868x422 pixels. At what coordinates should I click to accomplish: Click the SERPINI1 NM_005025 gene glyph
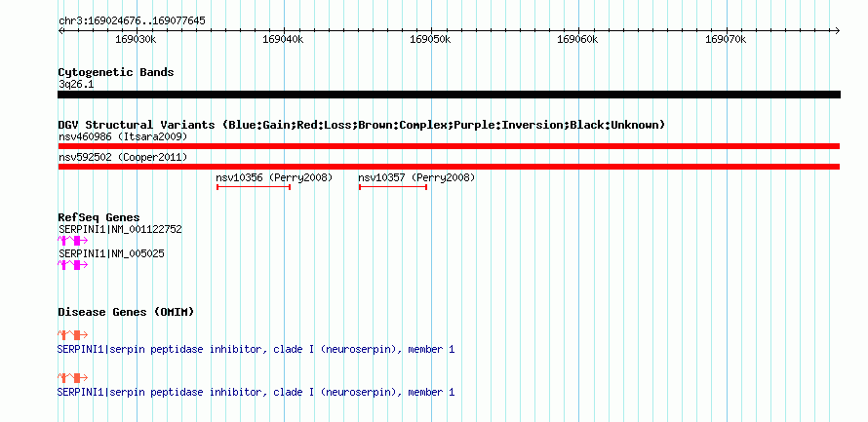coord(72,265)
